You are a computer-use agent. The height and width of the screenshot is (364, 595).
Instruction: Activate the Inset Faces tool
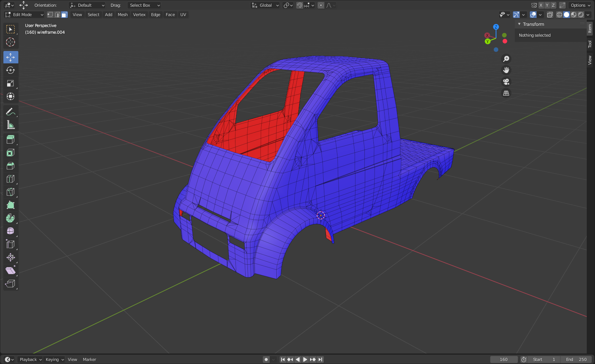click(x=10, y=153)
